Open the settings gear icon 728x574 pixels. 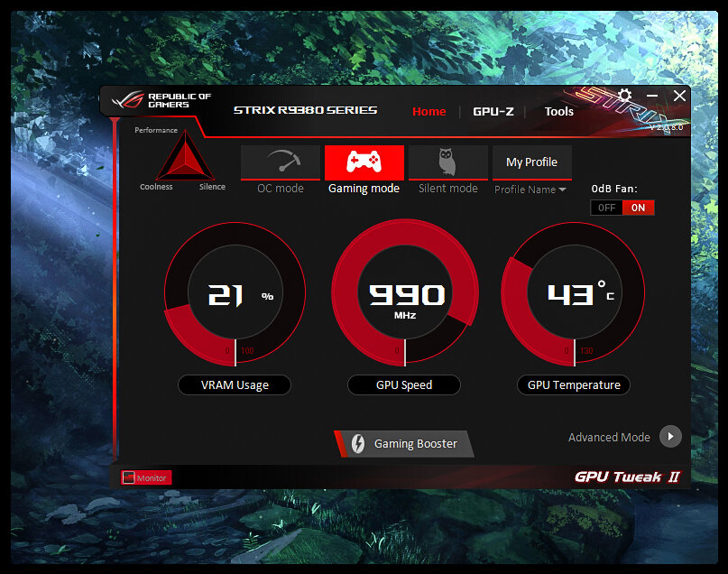coord(622,96)
